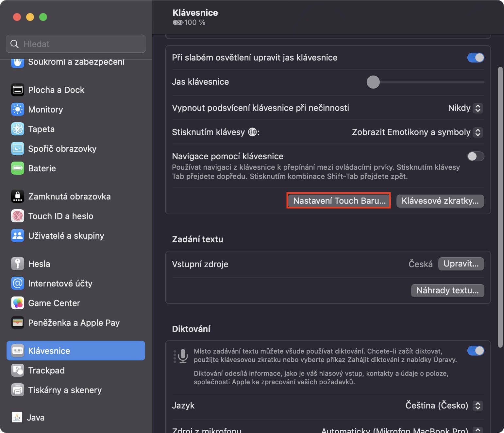
Task: Open Game Center icon in sidebar
Action: (x=18, y=303)
